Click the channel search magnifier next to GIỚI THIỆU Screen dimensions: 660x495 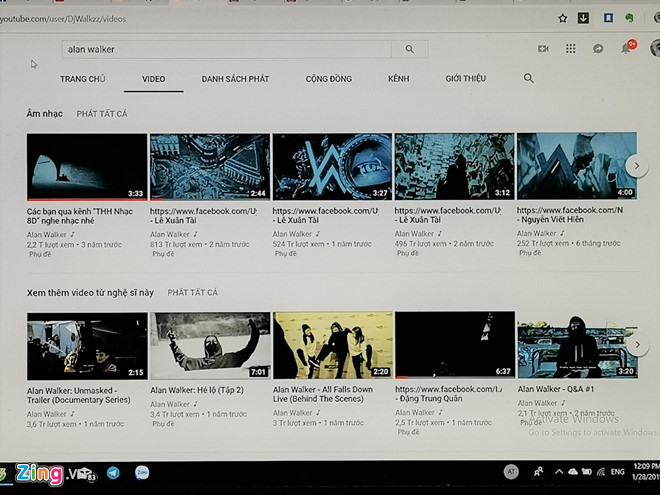(529, 78)
